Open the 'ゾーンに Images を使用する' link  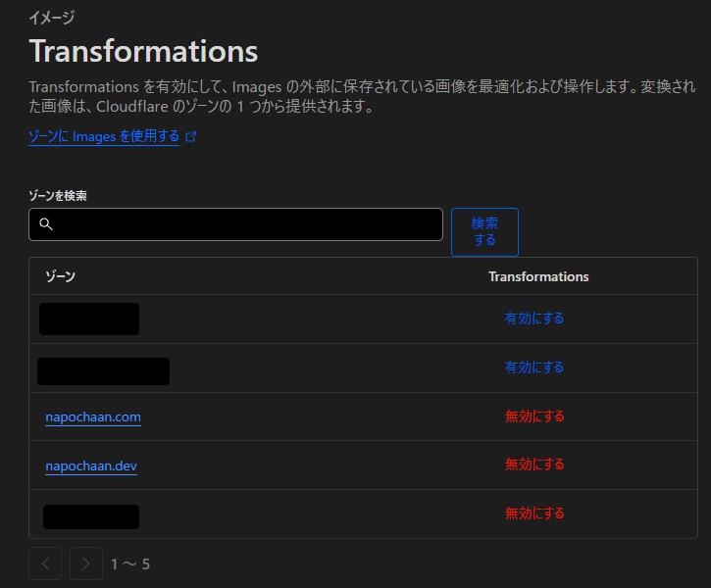[x=104, y=136]
